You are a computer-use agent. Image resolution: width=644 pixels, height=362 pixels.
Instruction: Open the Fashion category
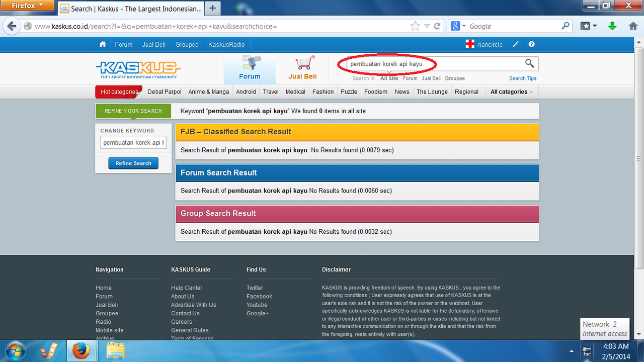click(323, 92)
